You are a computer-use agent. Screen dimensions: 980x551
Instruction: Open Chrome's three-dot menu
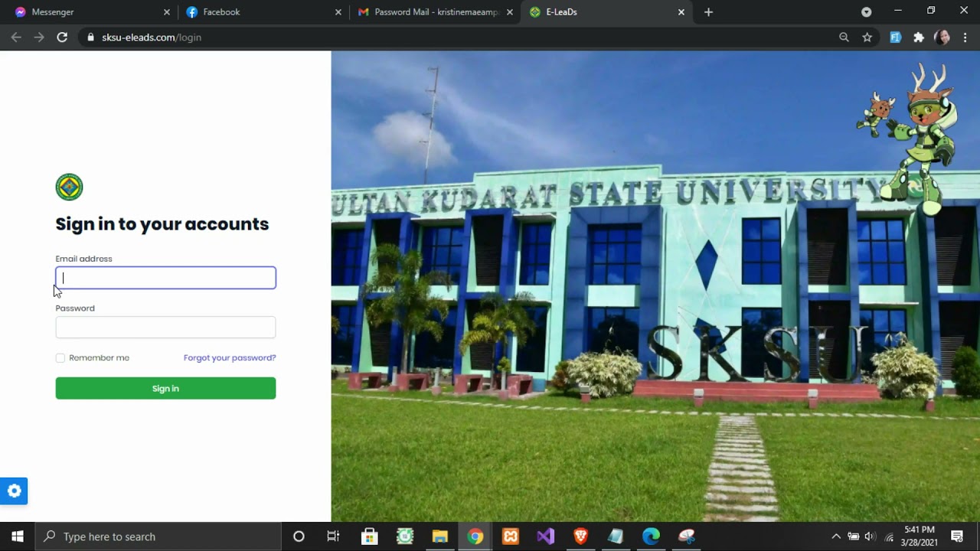click(x=965, y=37)
